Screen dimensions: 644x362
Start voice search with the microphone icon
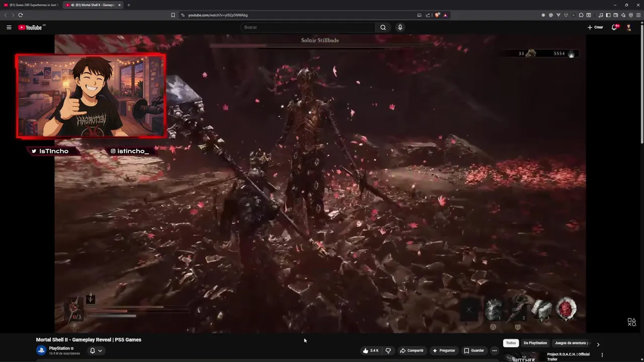[400, 27]
